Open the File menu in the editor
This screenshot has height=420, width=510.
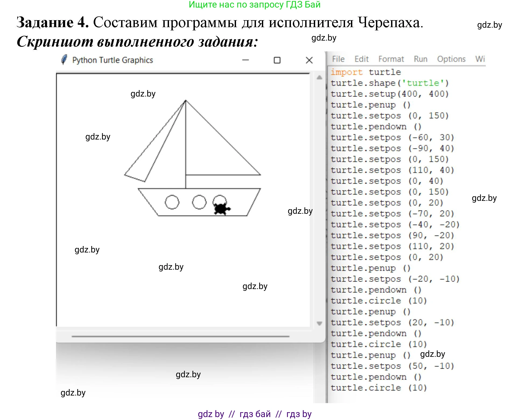coord(338,59)
